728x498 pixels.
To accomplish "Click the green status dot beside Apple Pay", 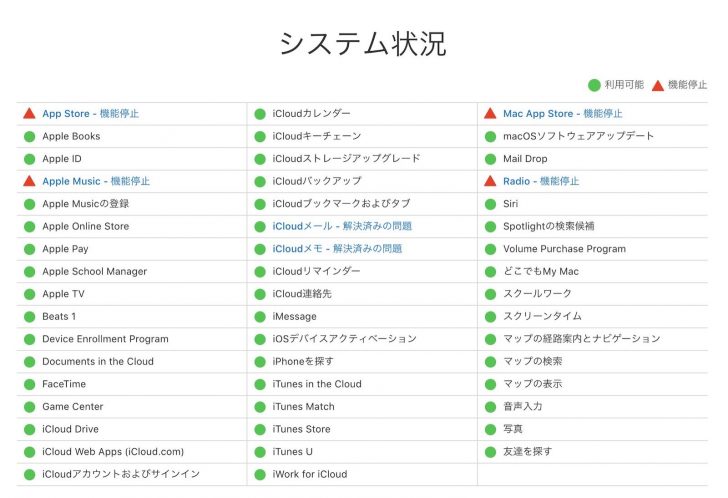I will pos(29,250).
